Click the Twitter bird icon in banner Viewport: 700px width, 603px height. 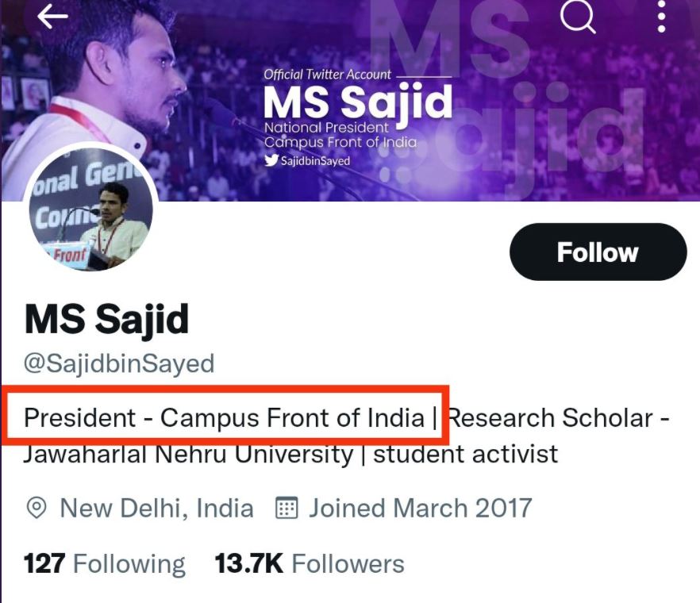tap(271, 160)
